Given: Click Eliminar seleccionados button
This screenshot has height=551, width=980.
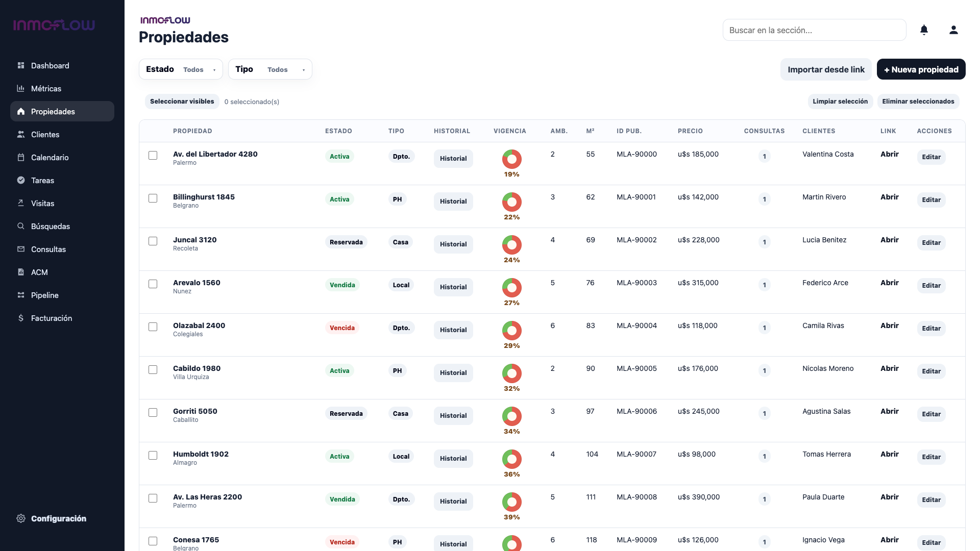Looking at the screenshot, I should pyautogui.click(x=918, y=102).
